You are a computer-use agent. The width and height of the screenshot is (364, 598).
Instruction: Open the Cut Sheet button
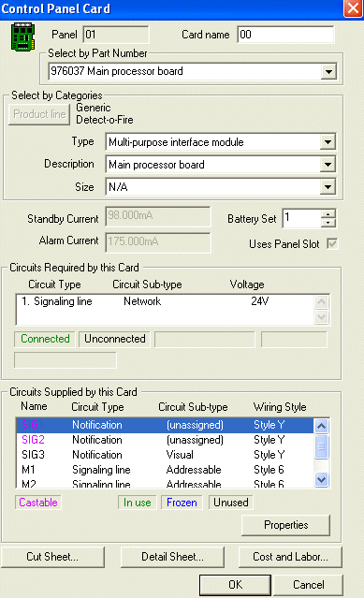[x=52, y=557]
